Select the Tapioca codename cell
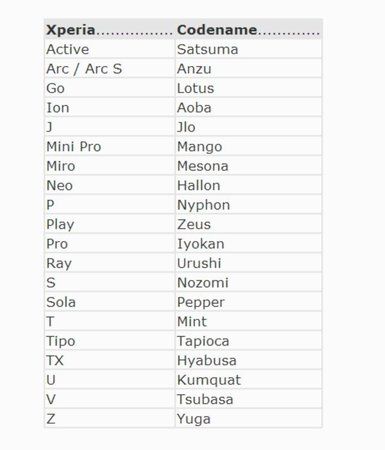The height and width of the screenshot is (450, 385). (248, 341)
